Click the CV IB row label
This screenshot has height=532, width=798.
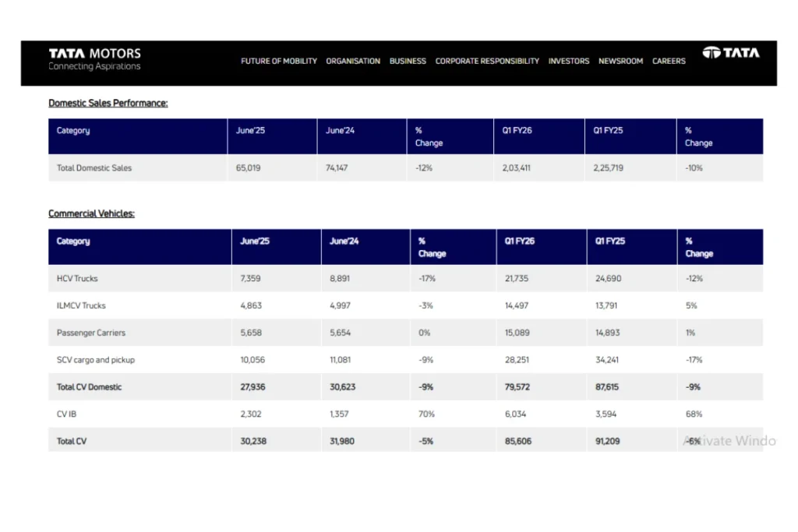(x=66, y=414)
